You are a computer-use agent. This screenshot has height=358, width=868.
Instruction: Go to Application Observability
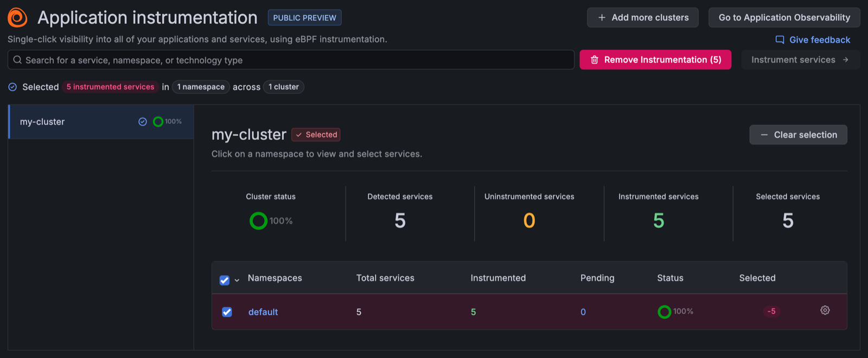point(784,17)
